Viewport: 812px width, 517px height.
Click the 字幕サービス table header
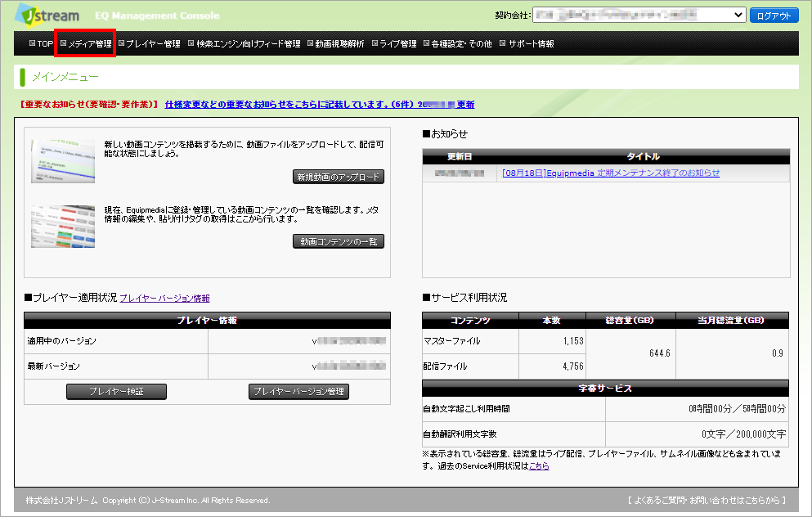pos(605,388)
